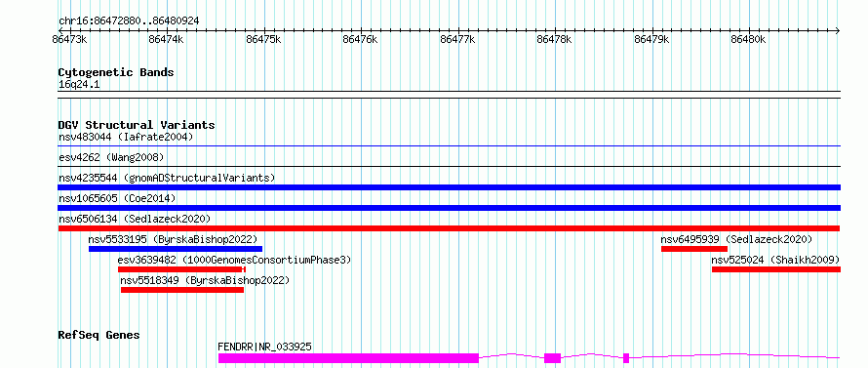The width and height of the screenshot is (868, 368).
Task: Select variant label nsv483044 (Iafrate2004)
Action: 126,137
